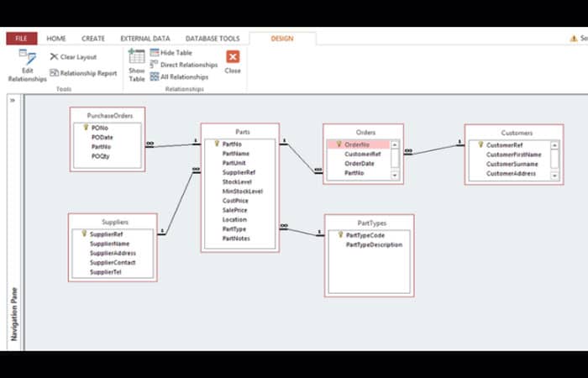
Task: Select the DESIGN tab
Action: tap(282, 39)
